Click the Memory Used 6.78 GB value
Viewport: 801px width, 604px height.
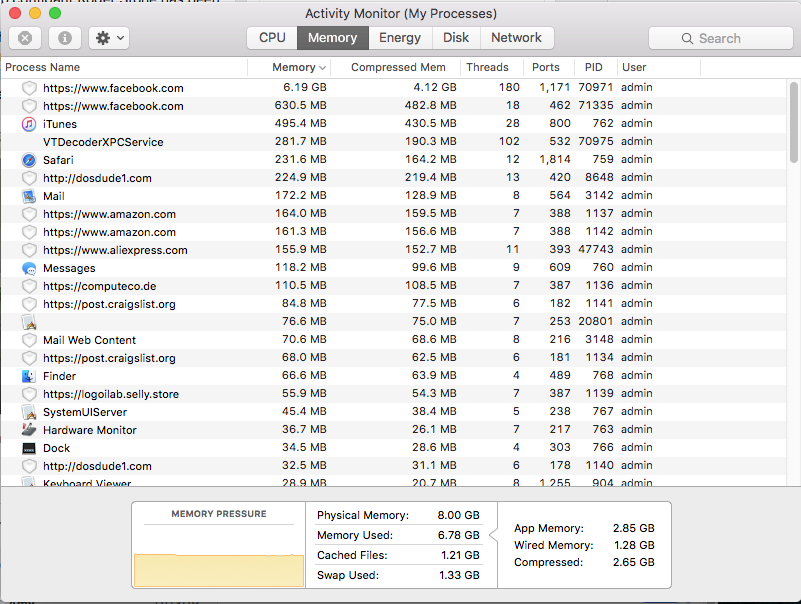(458, 535)
